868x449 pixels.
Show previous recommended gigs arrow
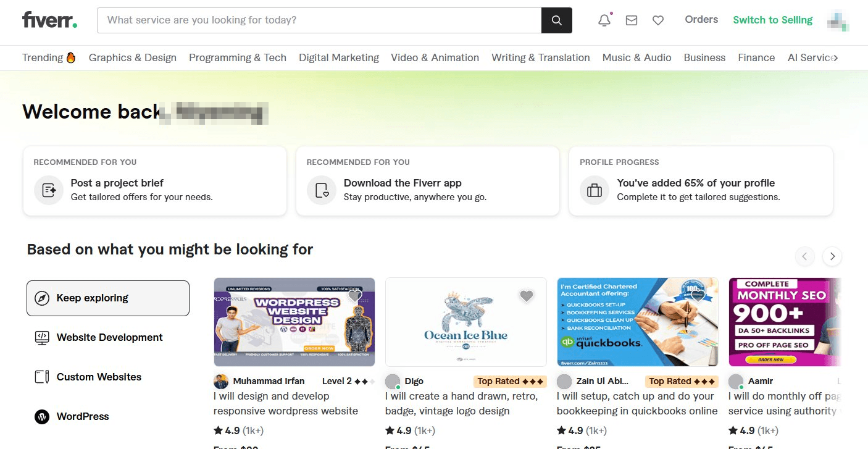(x=805, y=256)
